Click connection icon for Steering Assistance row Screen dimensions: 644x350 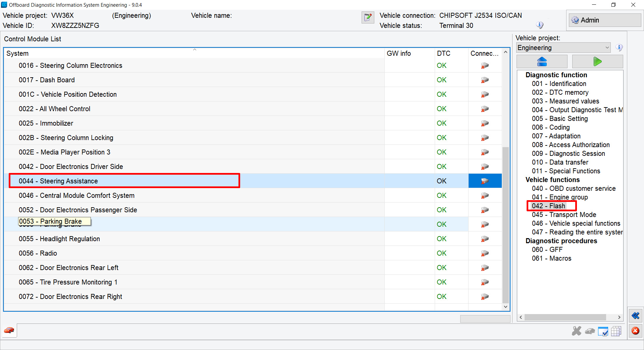(x=485, y=181)
